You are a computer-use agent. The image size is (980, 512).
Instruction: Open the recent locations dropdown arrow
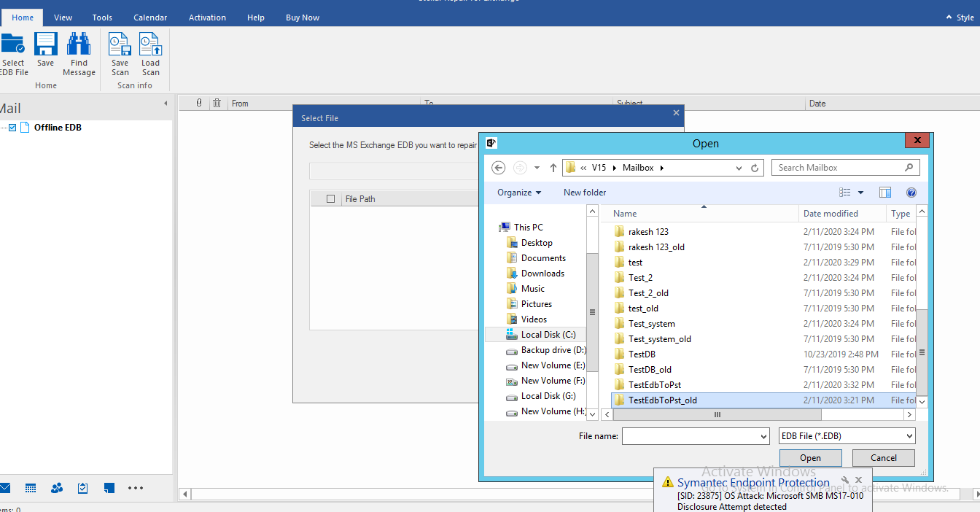point(537,168)
